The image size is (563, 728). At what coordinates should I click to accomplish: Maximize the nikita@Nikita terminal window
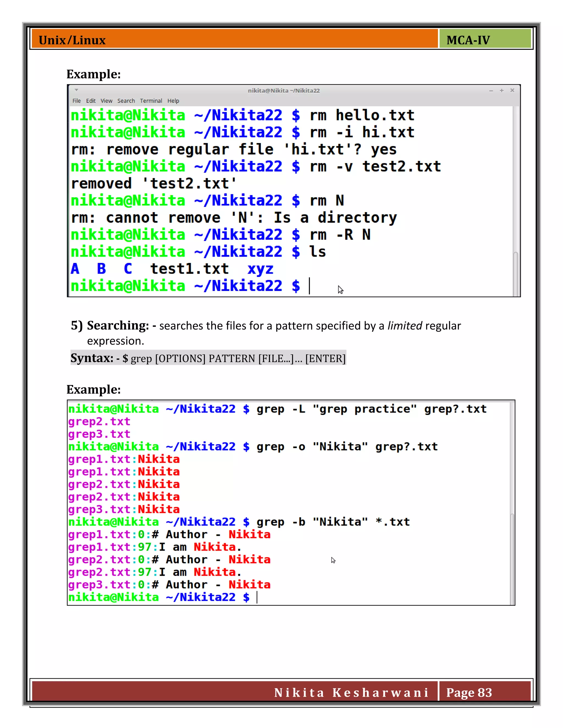[502, 90]
